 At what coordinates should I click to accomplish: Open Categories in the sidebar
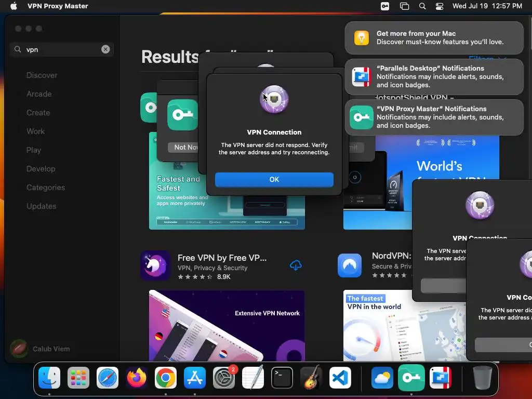pos(46,187)
